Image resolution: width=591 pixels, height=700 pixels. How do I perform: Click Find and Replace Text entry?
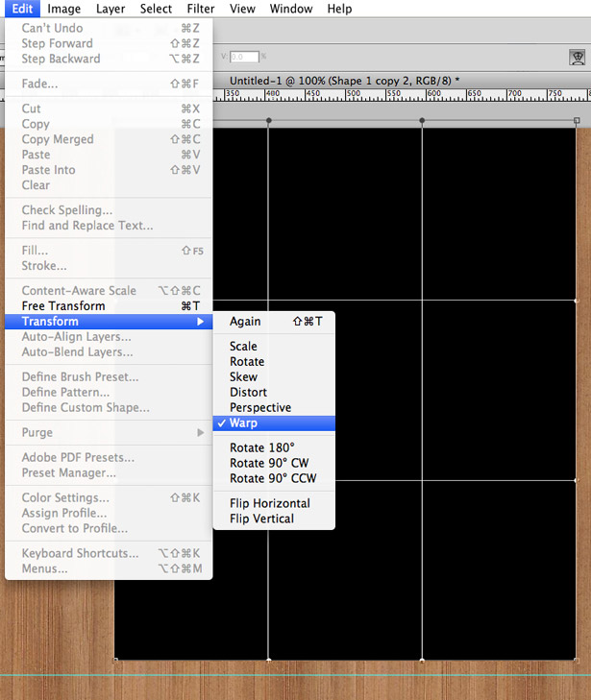pyautogui.click(x=109, y=226)
